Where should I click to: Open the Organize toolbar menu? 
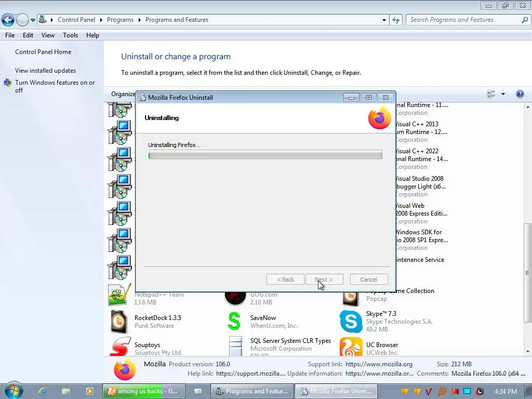coord(123,94)
